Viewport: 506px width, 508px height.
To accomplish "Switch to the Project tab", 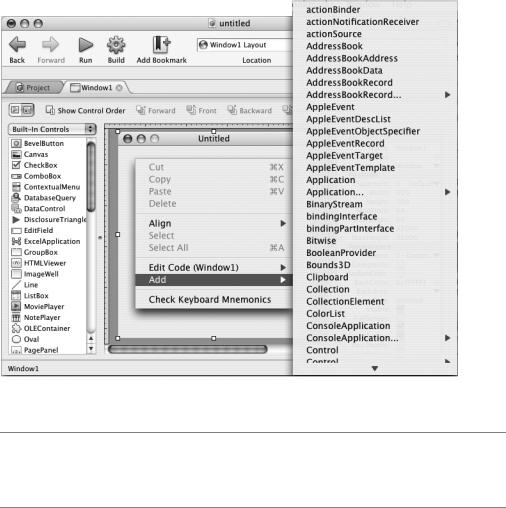I will (33, 88).
